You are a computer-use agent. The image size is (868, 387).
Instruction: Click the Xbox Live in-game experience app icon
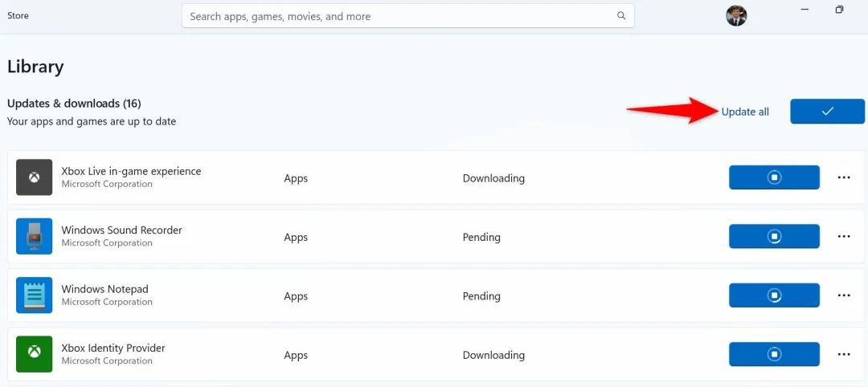coord(35,177)
